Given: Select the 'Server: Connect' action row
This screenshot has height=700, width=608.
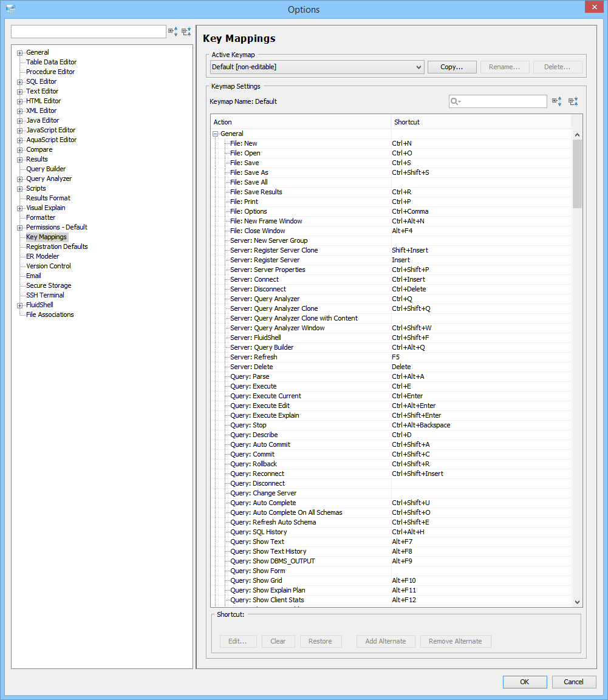Looking at the screenshot, I should (x=391, y=280).
